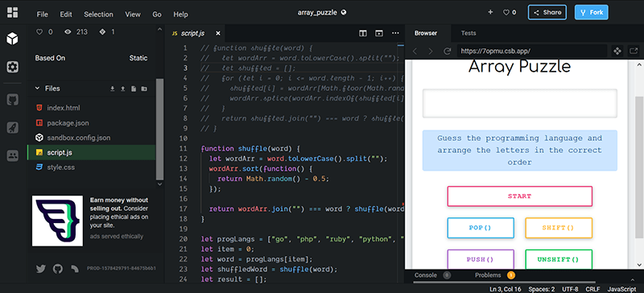Open the Edit menu
This screenshot has height=293, width=644.
[66, 14]
